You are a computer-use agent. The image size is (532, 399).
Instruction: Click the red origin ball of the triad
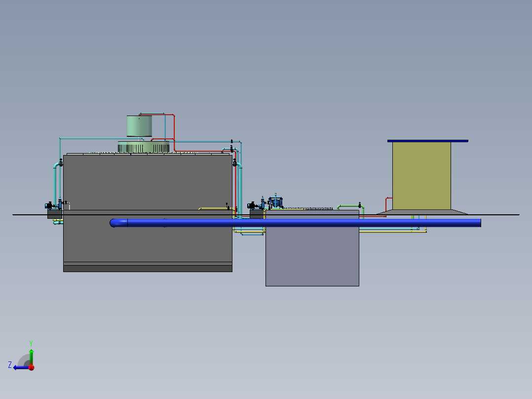pos(32,367)
